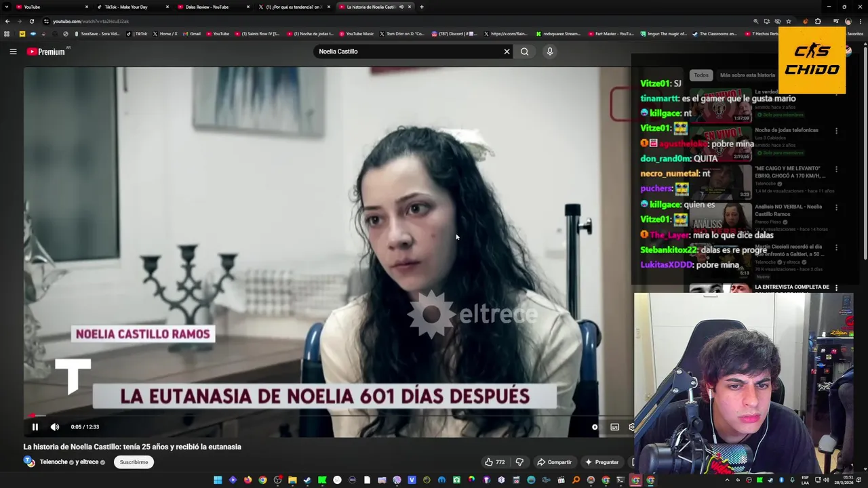Open the Telenoche channel name link

pos(54,462)
